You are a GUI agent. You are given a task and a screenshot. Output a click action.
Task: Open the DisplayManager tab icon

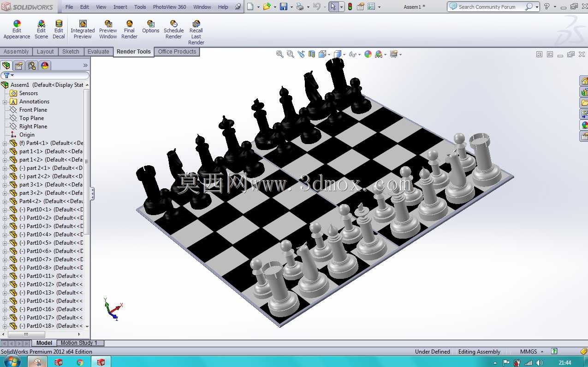[45, 66]
